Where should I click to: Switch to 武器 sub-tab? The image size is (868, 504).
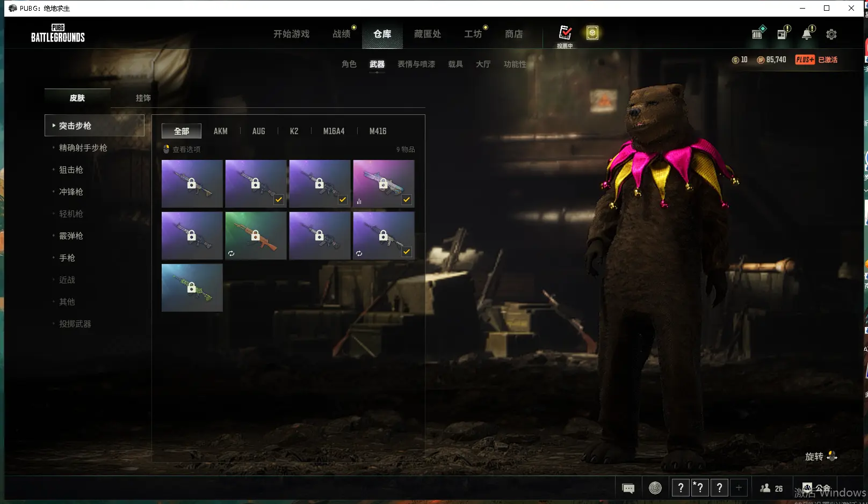[x=377, y=64]
